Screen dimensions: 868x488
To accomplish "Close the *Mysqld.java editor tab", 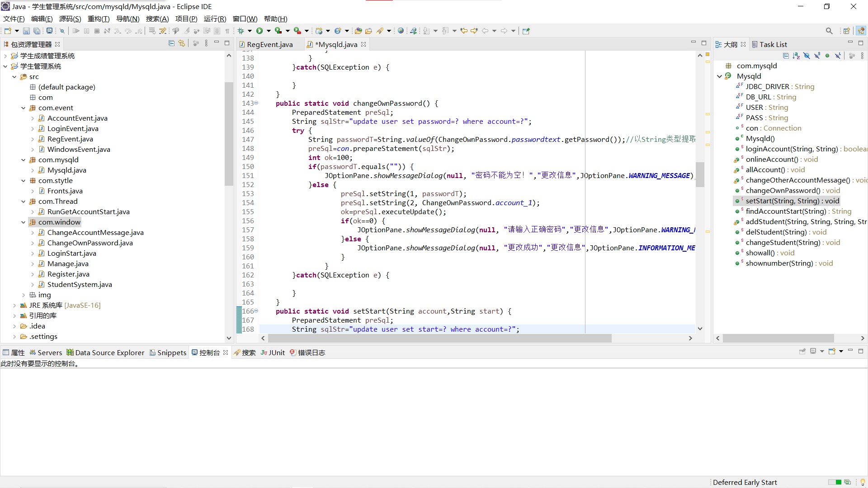I will [x=363, y=44].
